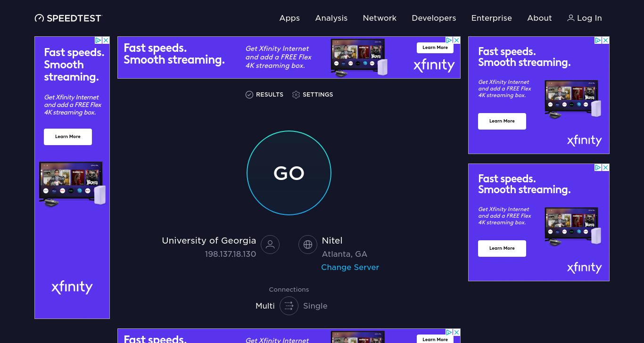Click the Log In link
Viewport: 644px width, 343px height.
(585, 18)
